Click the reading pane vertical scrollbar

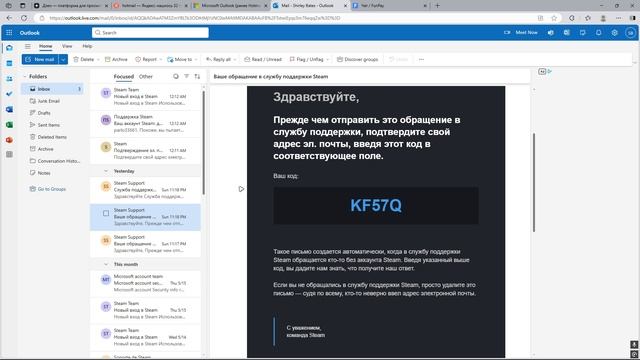point(533,182)
